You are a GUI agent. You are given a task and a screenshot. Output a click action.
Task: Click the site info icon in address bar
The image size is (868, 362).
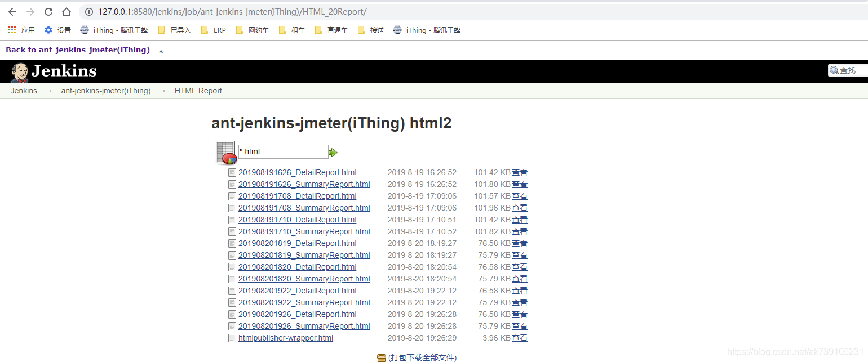(89, 12)
